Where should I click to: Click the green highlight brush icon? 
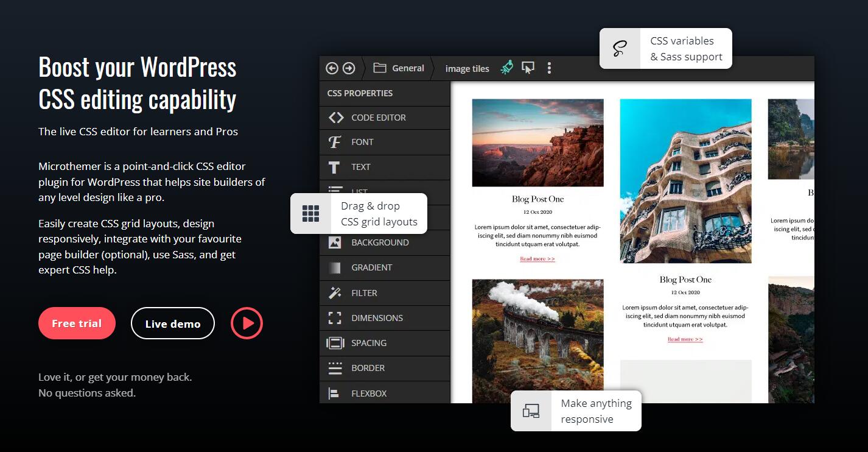(x=507, y=68)
